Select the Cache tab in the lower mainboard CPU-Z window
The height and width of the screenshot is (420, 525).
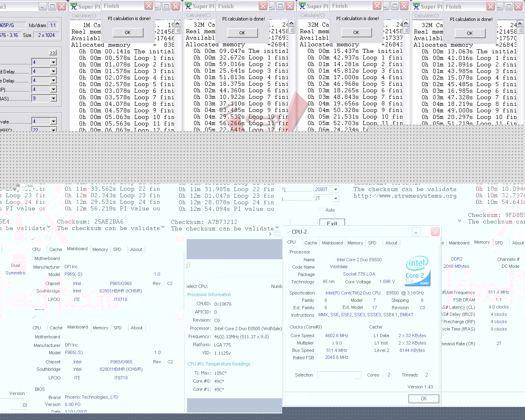pos(56,328)
